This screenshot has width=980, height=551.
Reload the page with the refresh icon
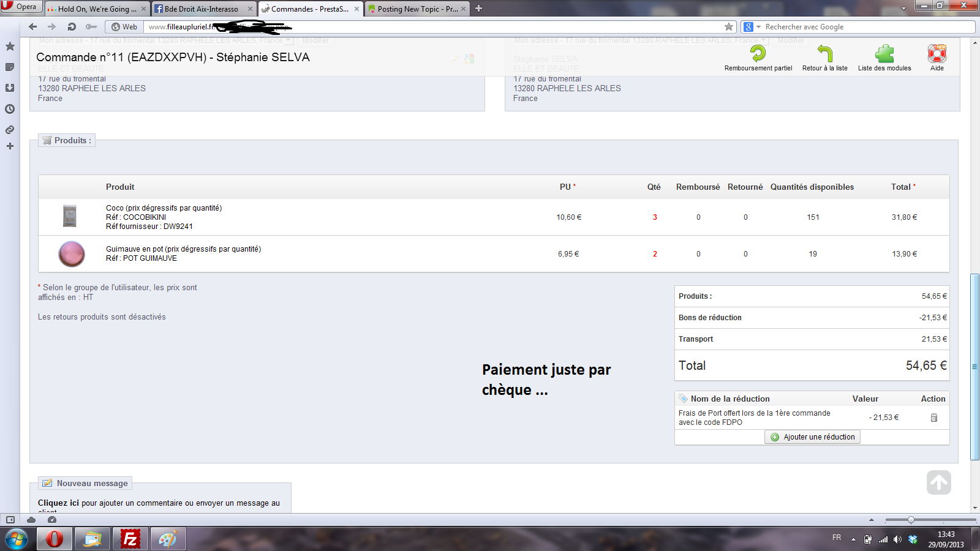coord(72,26)
